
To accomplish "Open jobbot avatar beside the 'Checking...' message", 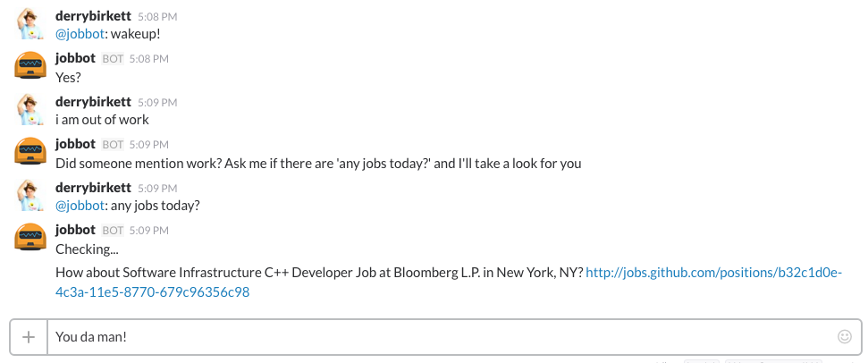I will click(x=29, y=238).
